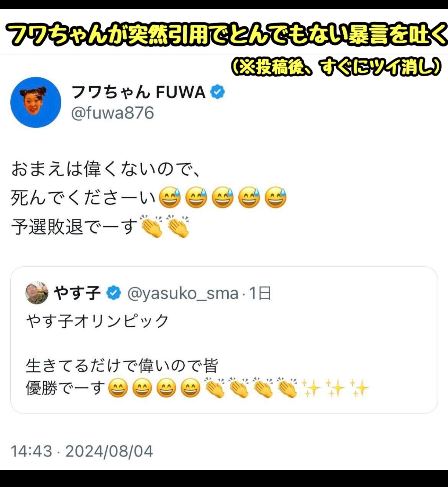The height and width of the screenshot is (487, 448).
Task: Click やす子's blue verified badge
Action: click(x=114, y=293)
